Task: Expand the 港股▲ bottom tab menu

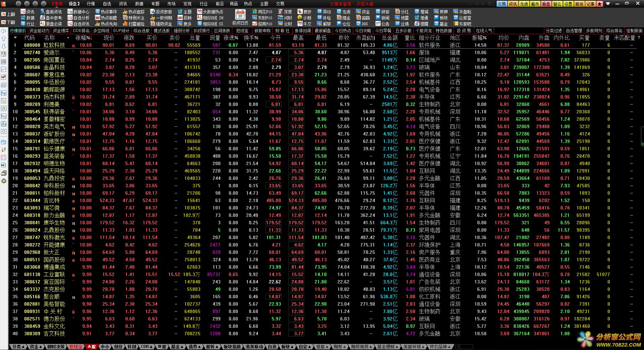Action: 322,347
